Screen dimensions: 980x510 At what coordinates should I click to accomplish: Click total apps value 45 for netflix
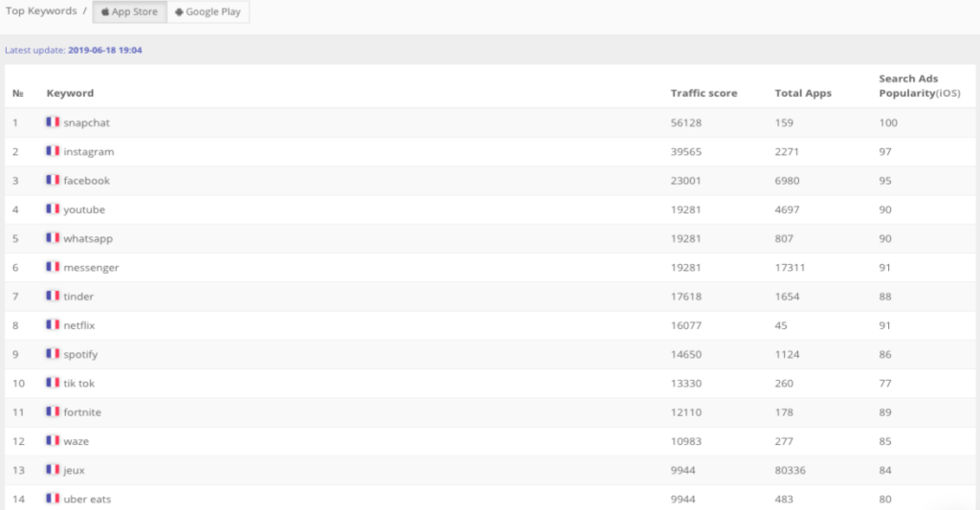point(781,325)
